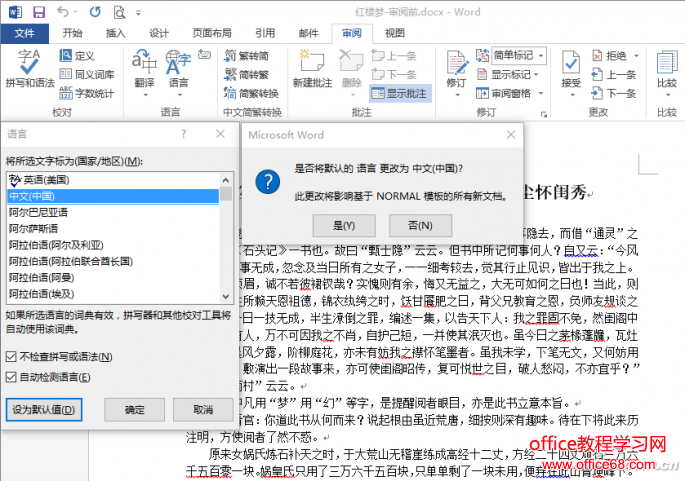
Task: Close the Microsoft Word prompt dialog
Action: pos(511,135)
